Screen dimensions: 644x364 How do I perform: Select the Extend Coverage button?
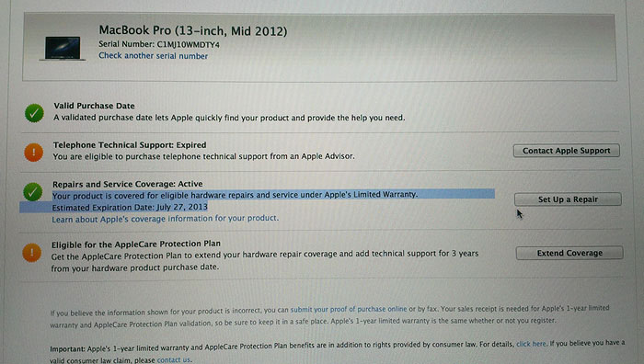coord(569,253)
